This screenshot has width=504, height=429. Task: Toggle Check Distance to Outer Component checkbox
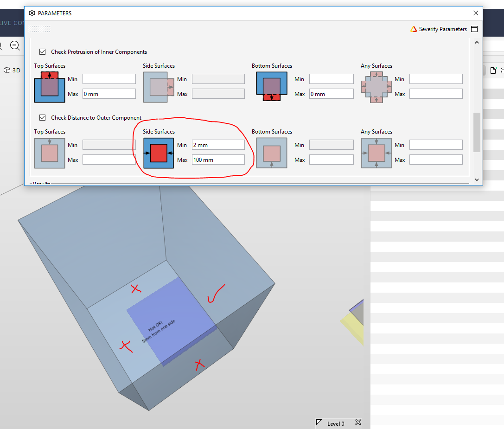(43, 118)
